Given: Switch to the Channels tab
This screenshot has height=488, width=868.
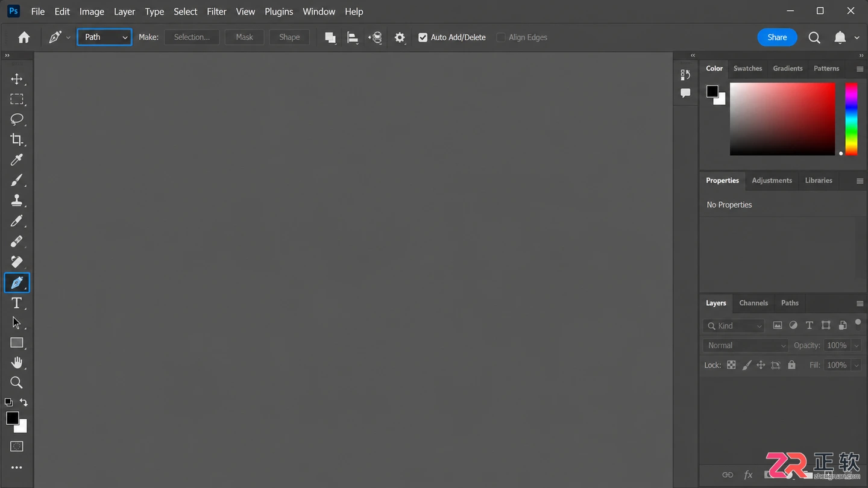Looking at the screenshot, I should [753, 303].
